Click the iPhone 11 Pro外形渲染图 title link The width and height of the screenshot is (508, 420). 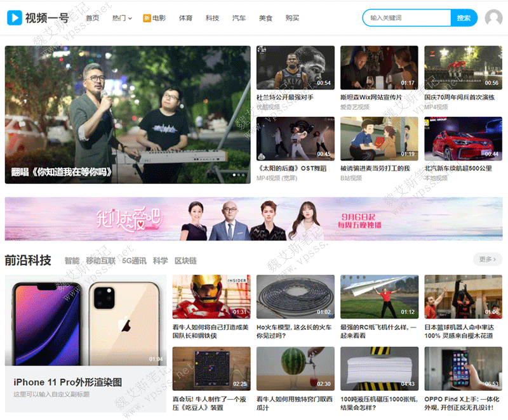[68, 382]
